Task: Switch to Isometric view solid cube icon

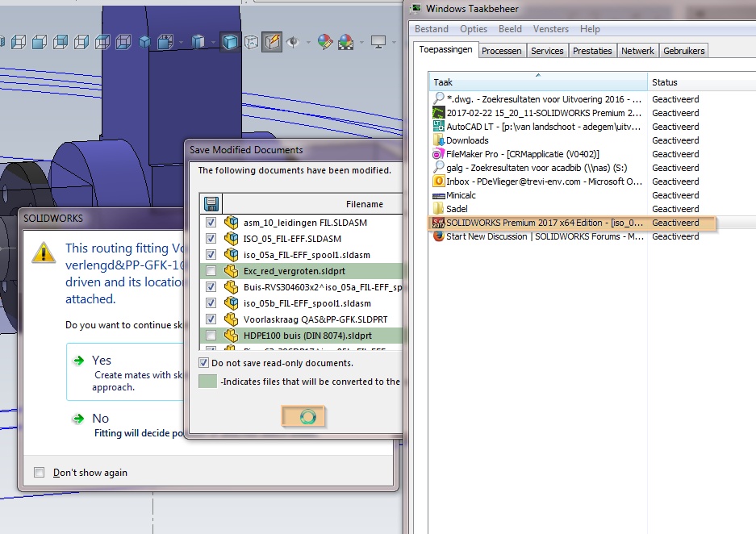Action: pyautogui.click(x=144, y=43)
